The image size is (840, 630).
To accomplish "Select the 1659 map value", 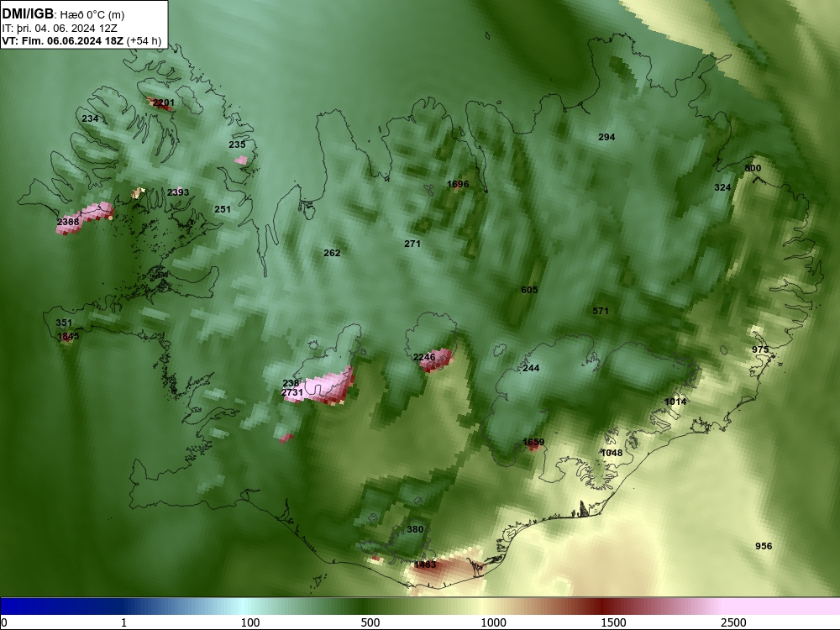I will 533,443.
